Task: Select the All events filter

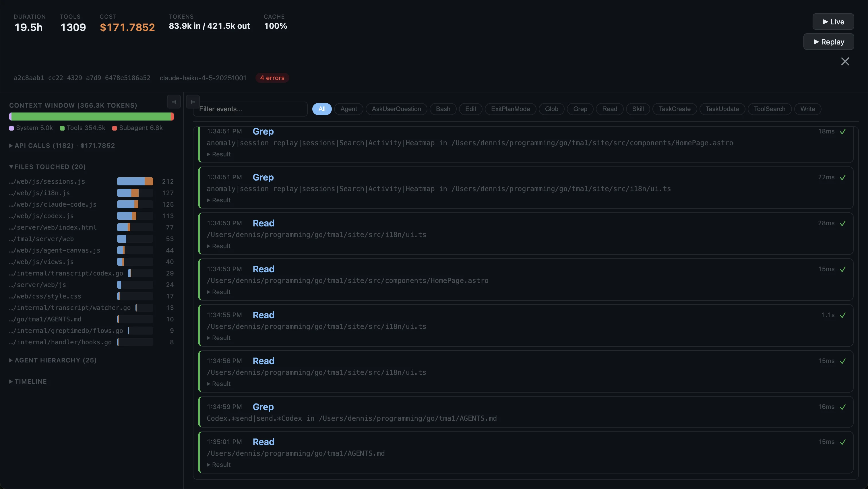Action: 322,109
